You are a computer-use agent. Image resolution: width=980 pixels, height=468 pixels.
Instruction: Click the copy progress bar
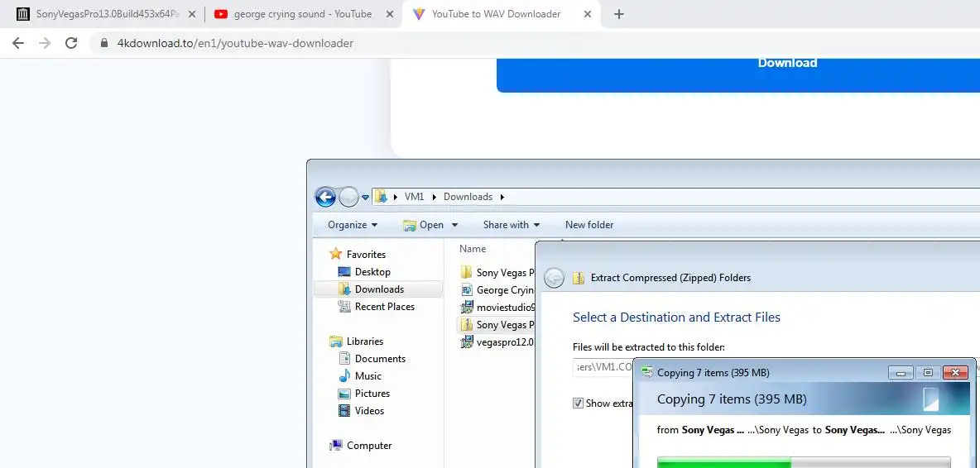click(x=804, y=462)
